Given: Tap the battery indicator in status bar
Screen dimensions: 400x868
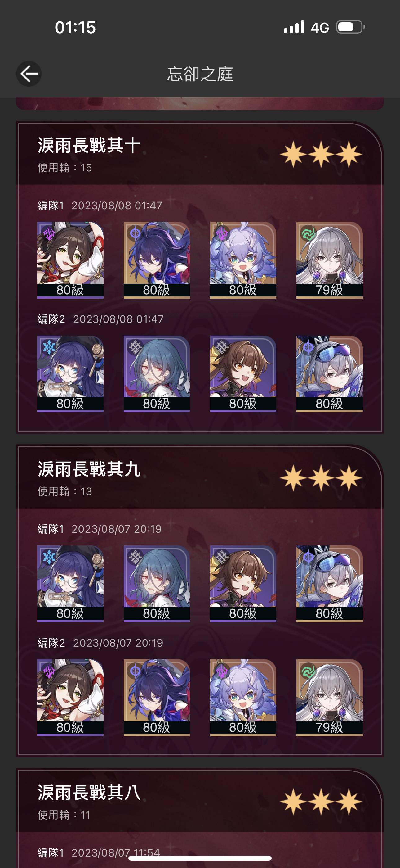Looking at the screenshot, I should [x=350, y=27].
